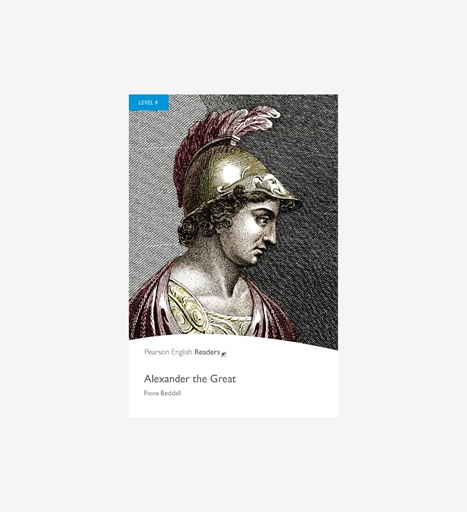Click the word Great in the title
The image size is (467, 512).
coord(223,379)
